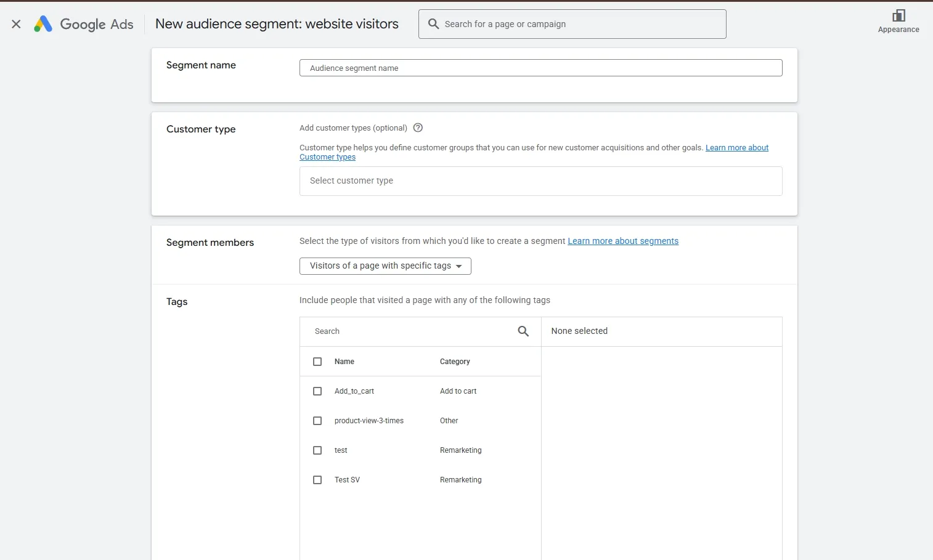Expand Visitors of a page with specific tags dropdown
Image resolution: width=933 pixels, height=560 pixels.
coord(385,266)
